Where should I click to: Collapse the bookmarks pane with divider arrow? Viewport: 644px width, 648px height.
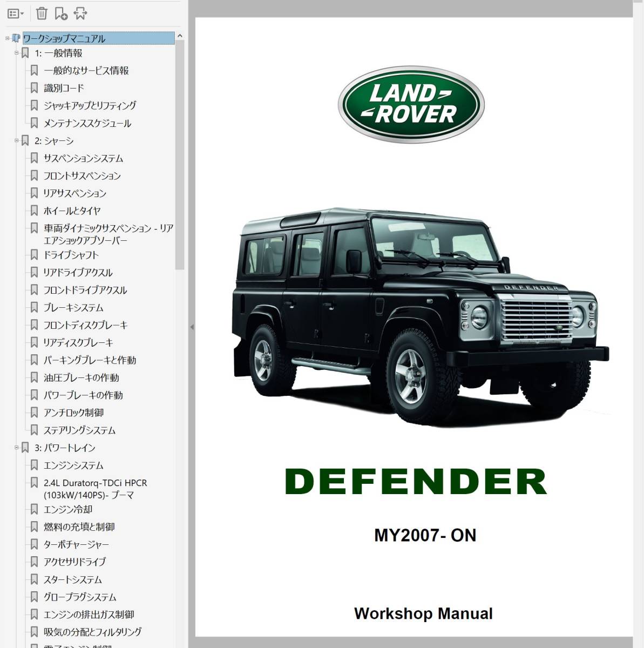192,327
